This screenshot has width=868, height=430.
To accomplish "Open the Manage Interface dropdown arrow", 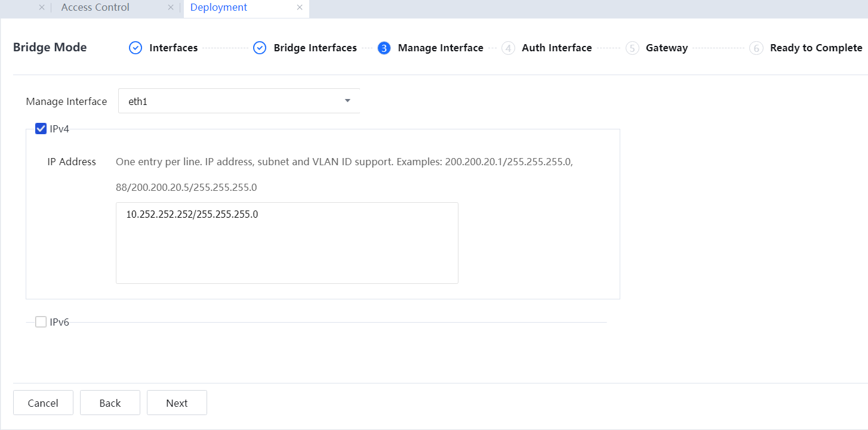I will [x=347, y=101].
